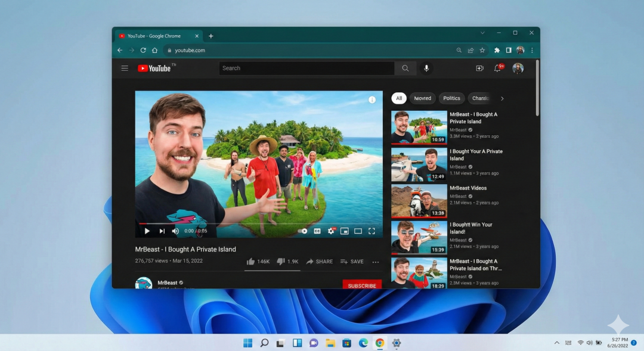Enable miniplayer mode

point(345,231)
